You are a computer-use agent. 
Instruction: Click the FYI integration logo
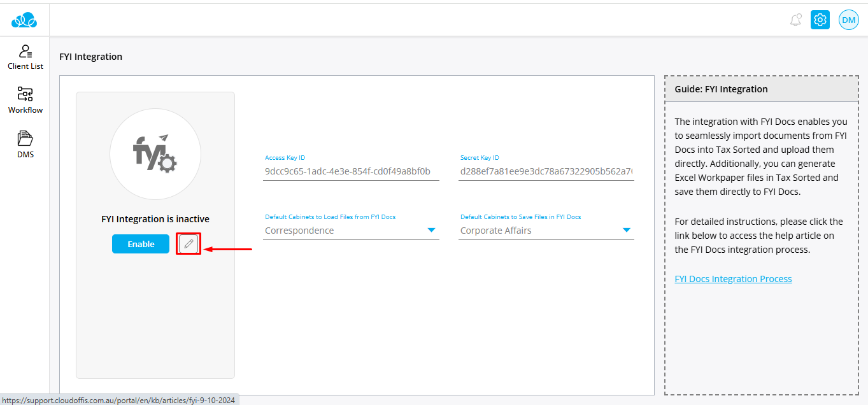155,154
